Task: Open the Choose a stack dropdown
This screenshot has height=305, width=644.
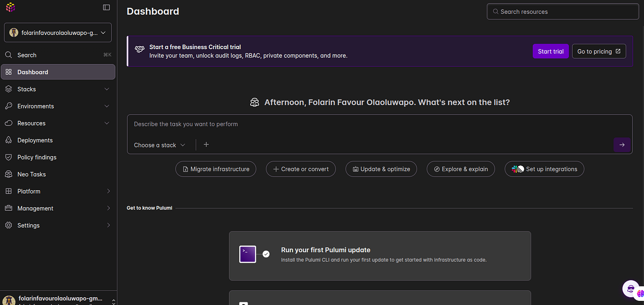Action: coord(160,145)
